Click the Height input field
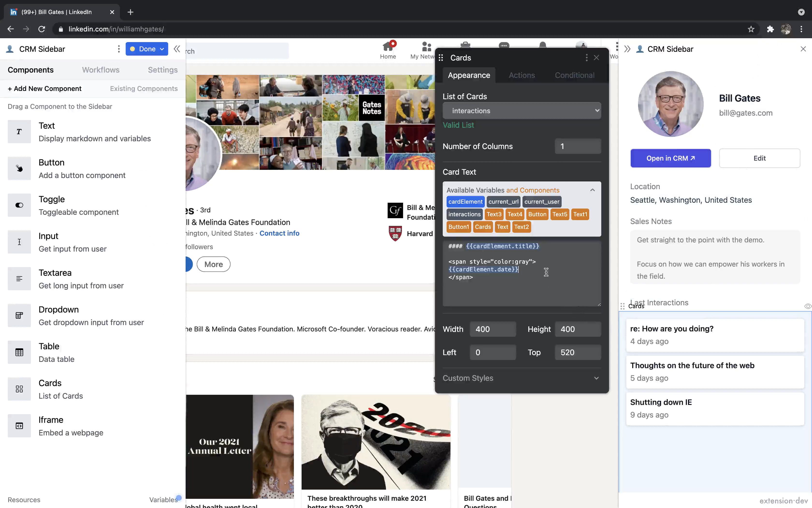Screen dimensions: 812x508 tap(578, 329)
